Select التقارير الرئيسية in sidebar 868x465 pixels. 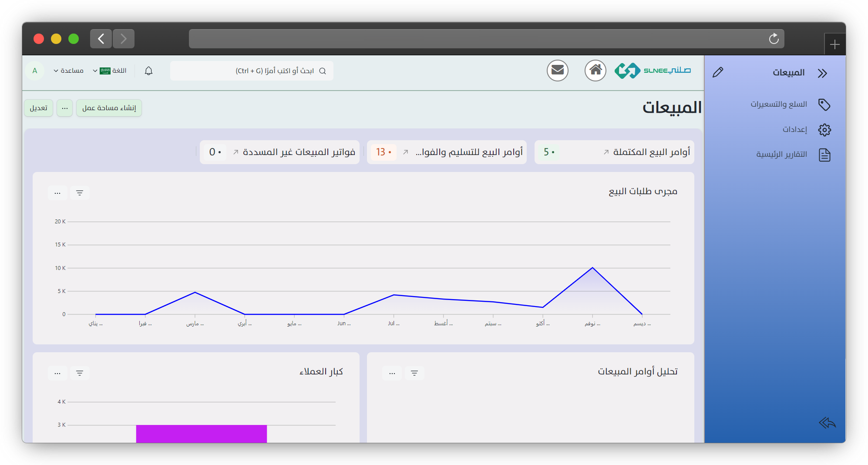781,155
